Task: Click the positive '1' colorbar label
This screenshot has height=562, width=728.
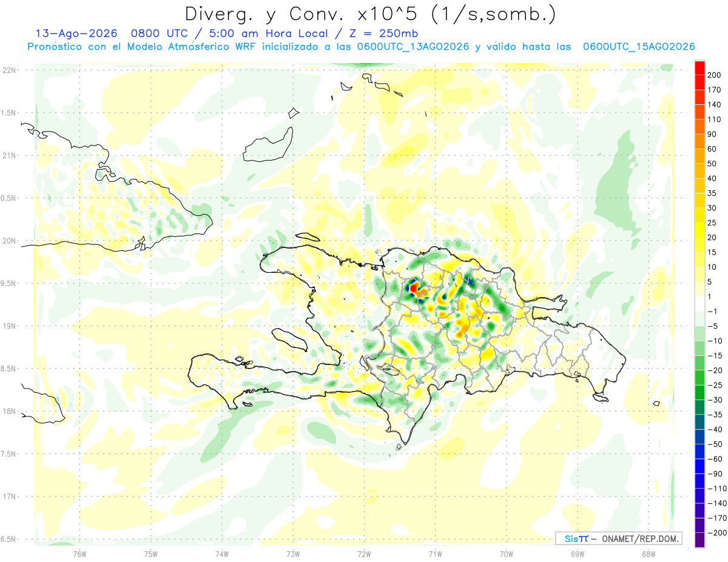Action: click(x=710, y=296)
